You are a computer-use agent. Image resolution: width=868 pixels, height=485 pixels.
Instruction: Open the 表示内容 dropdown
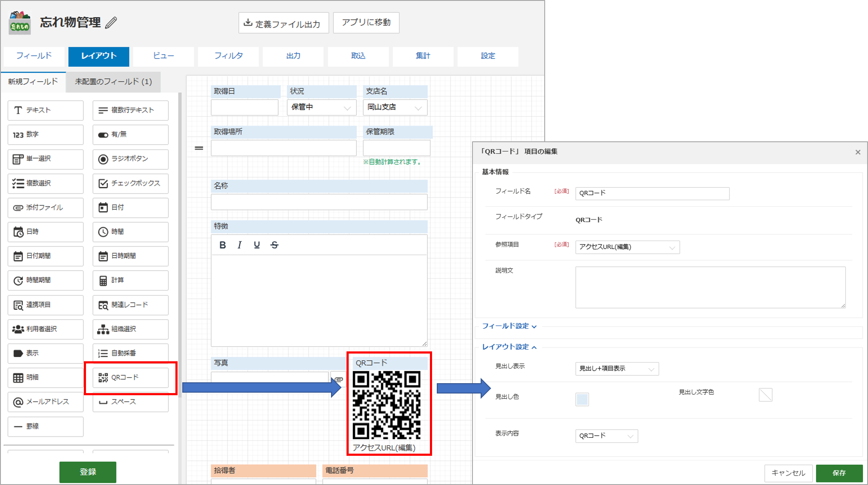[607, 436]
